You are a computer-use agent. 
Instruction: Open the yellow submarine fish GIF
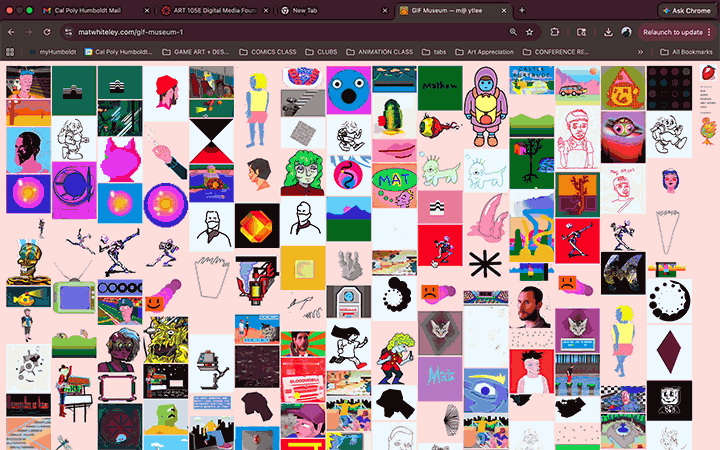point(28,297)
